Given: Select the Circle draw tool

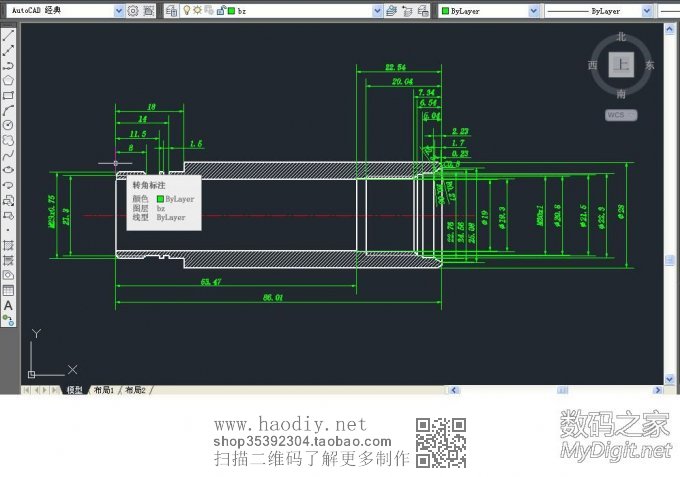Looking at the screenshot, I should (8, 125).
